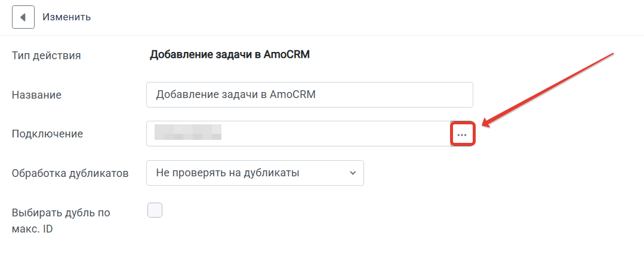Toggle the 'Выбирать дубль по макс. ID' checkbox
The height and width of the screenshot is (257, 644).
(155, 210)
